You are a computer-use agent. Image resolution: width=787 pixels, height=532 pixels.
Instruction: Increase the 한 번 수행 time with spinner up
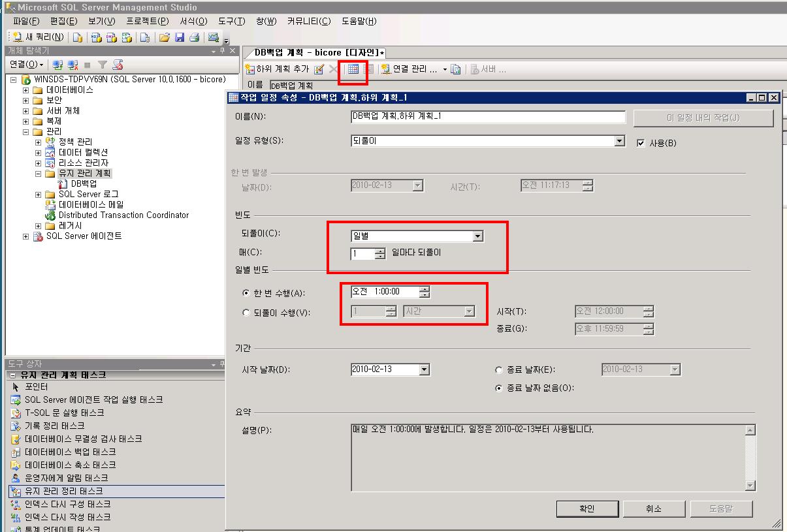[x=425, y=289]
